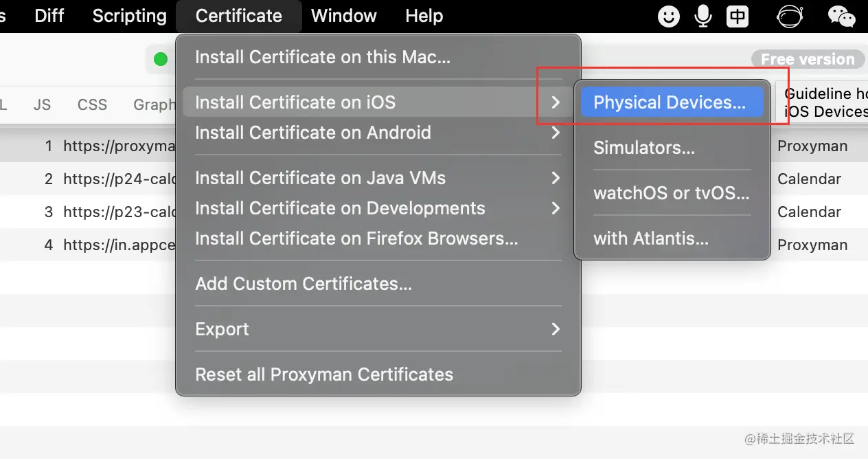
Task: Click the emoji smiley menu bar icon
Action: click(668, 16)
